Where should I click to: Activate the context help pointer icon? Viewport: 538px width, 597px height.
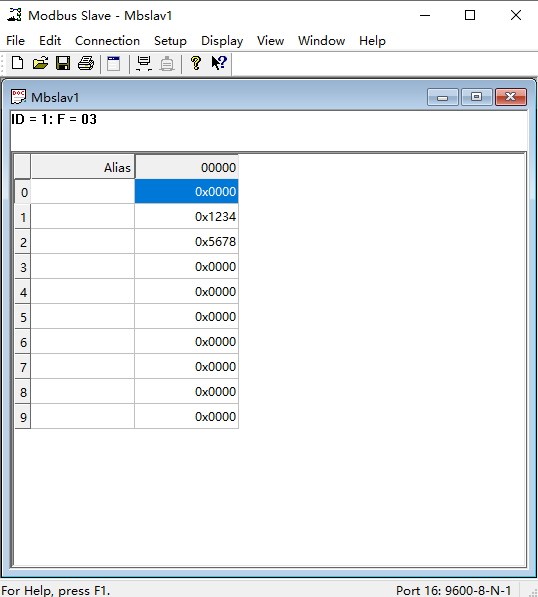[219, 63]
